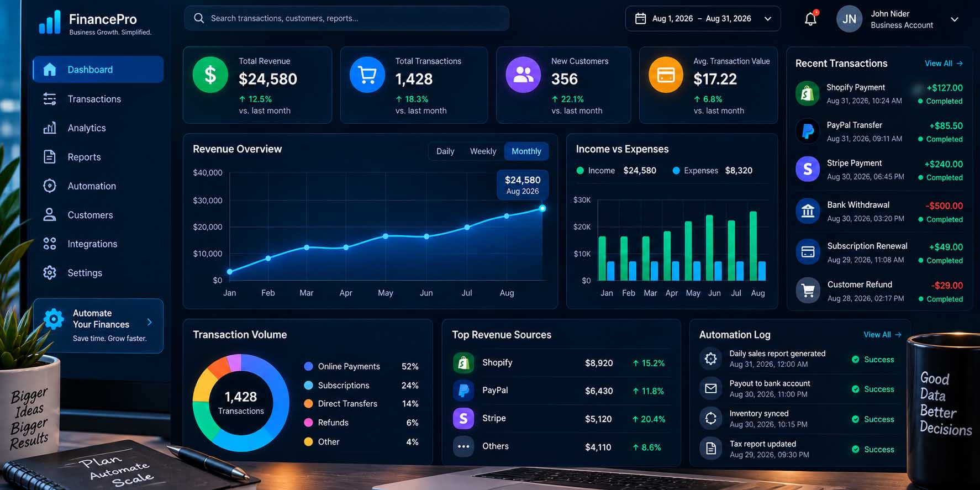Click the Total Revenue dollar icon
The height and width of the screenshot is (490, 980).
point(210,75)
